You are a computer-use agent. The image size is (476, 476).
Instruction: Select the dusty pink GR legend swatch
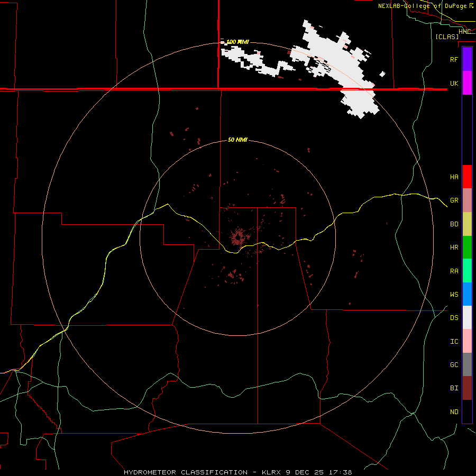[x=467, y=200]
